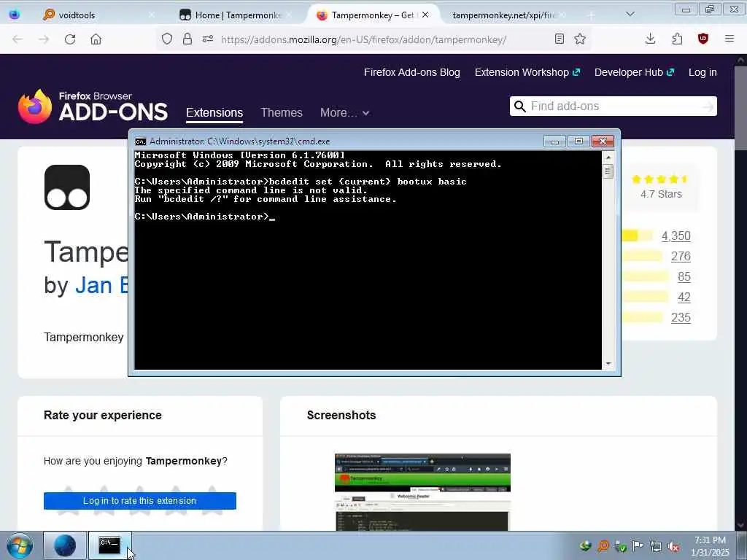Open tracking protection shield icon
Viewport: 747px width, 560px height.
click(x=167, y=39)
